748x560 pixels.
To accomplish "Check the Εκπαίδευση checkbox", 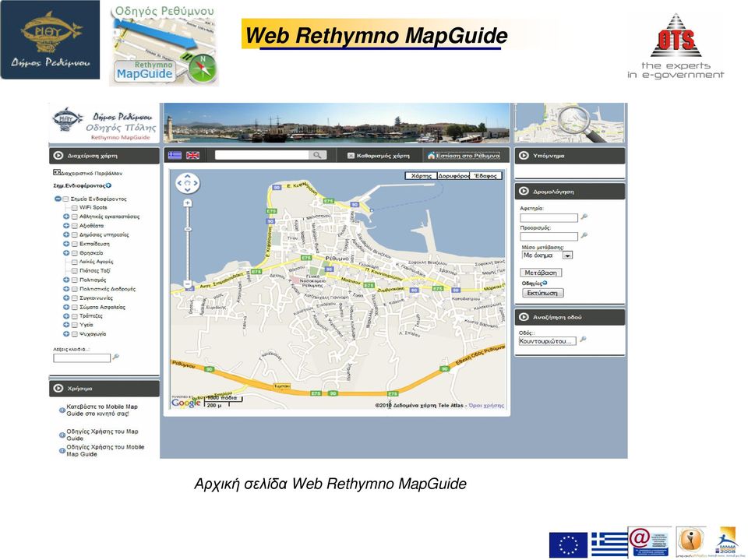I will coord(75,244).
